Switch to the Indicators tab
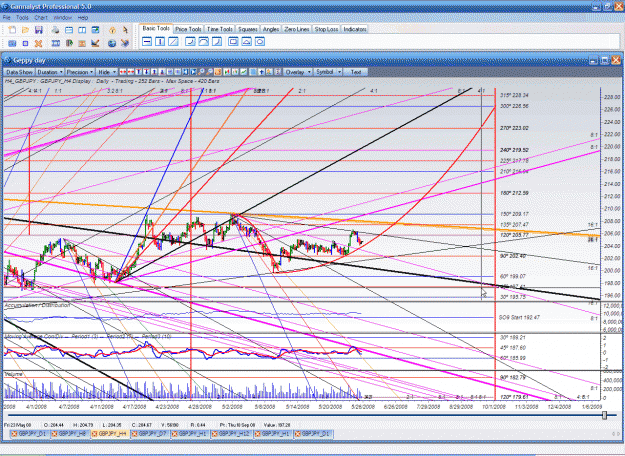This screenshot has width=625, height=456. 355,29
